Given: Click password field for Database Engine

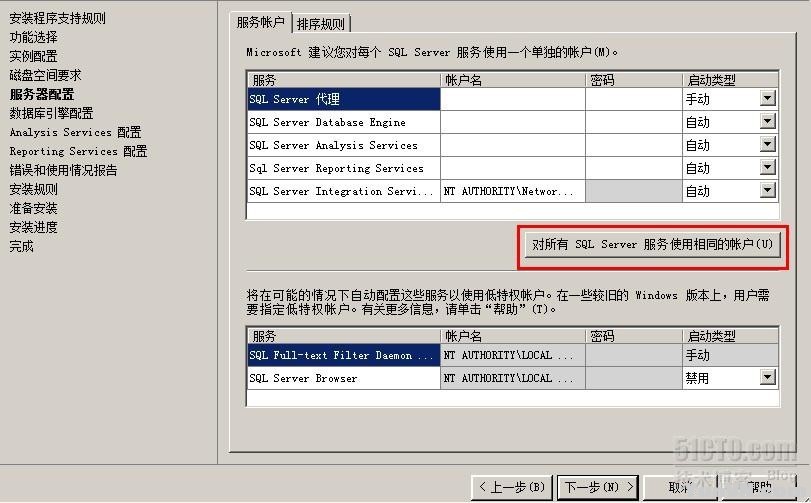Looking at the screenshot, I should (x=634, y=122).
